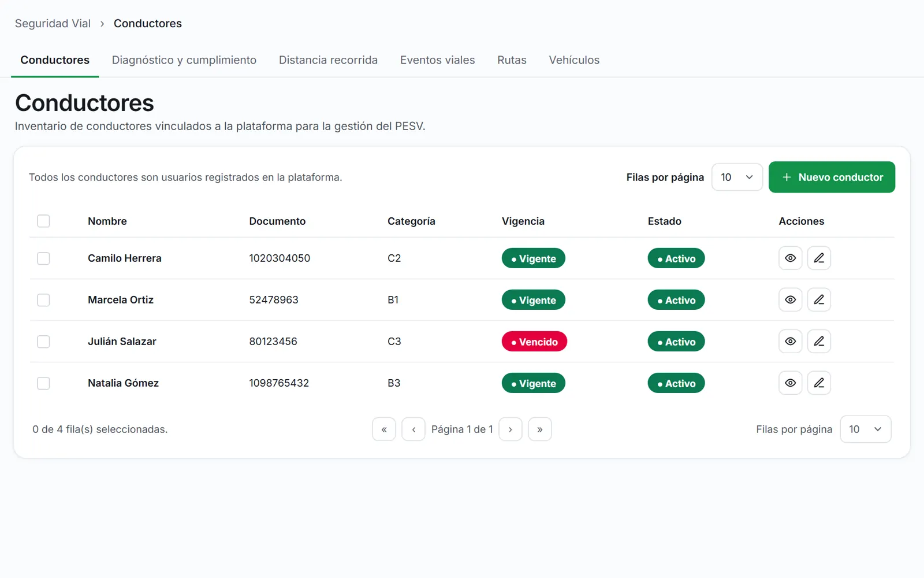Toggle the select-all checkbox in header
The height and width of the screenshot is (578, 924).
(x=43, y=221)
